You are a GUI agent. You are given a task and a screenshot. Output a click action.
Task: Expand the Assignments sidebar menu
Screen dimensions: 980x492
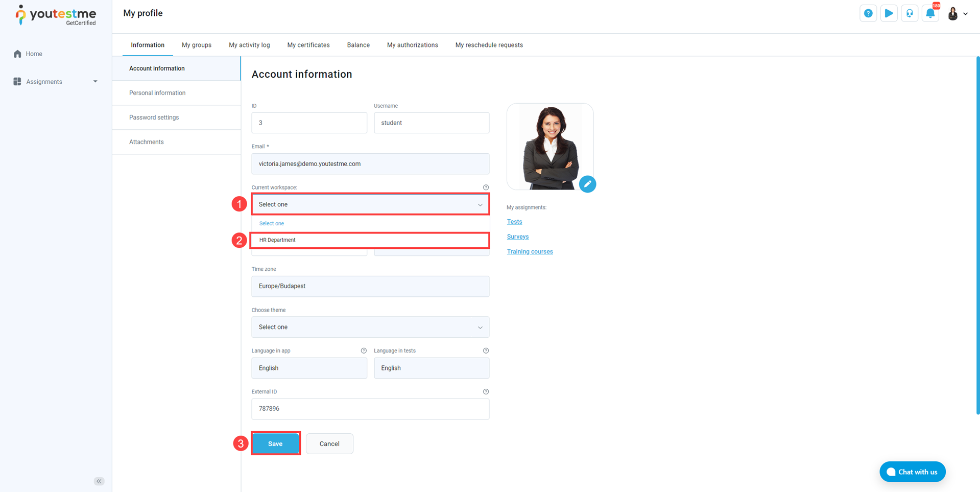click(55, 82)
